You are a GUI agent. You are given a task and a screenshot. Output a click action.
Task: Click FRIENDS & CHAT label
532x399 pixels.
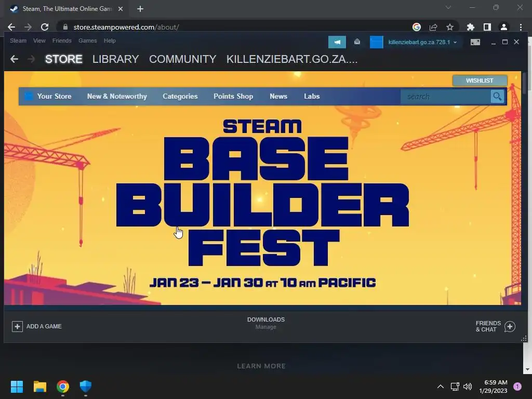click(488, 326)
